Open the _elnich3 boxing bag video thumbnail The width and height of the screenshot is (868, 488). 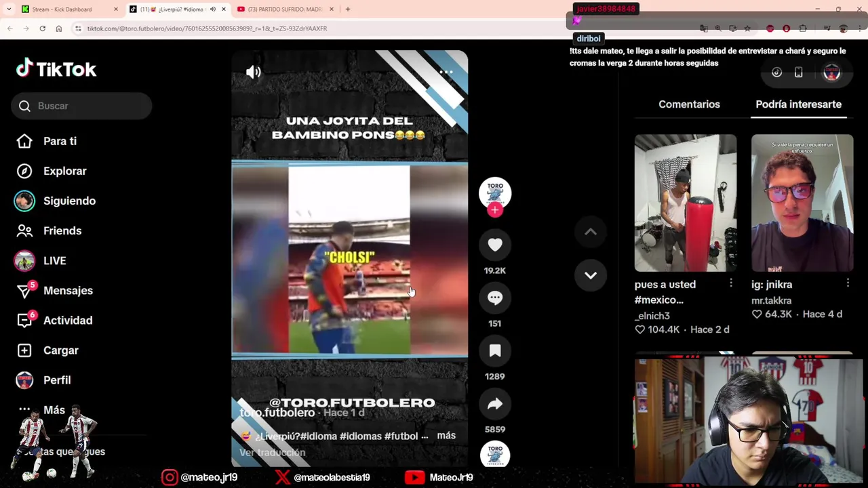point(685,203)
